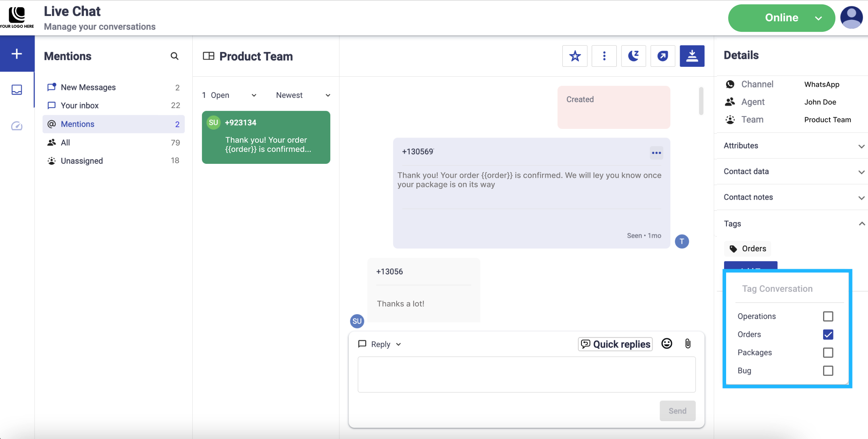Click into the reply message text field
This screenshot has height=439, width=868.
click(526, 374)
